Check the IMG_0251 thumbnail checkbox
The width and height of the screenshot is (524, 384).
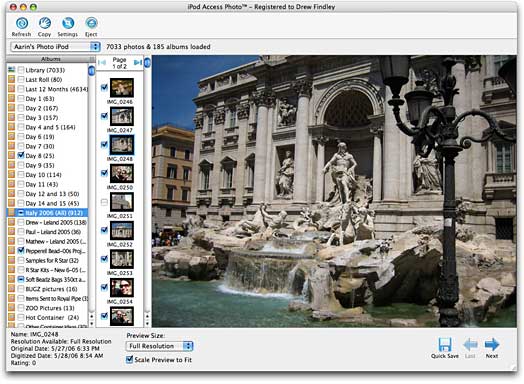[104, 202]
